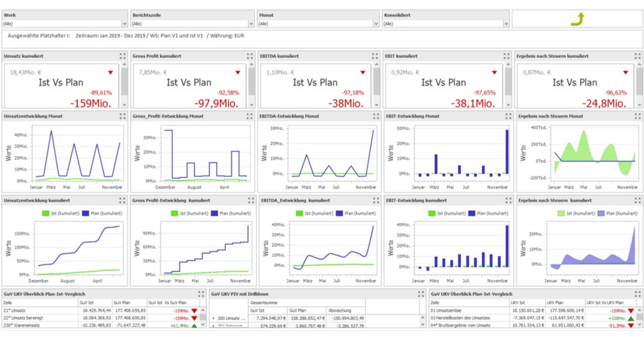
Task: Maximize the Gross Profit kumuliert panel
Action: click(x=250, y=56)
